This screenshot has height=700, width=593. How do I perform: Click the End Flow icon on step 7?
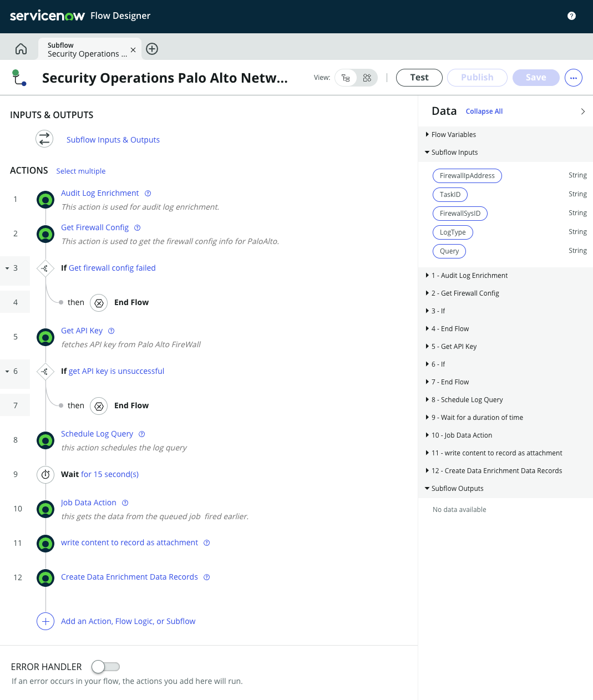99,406
